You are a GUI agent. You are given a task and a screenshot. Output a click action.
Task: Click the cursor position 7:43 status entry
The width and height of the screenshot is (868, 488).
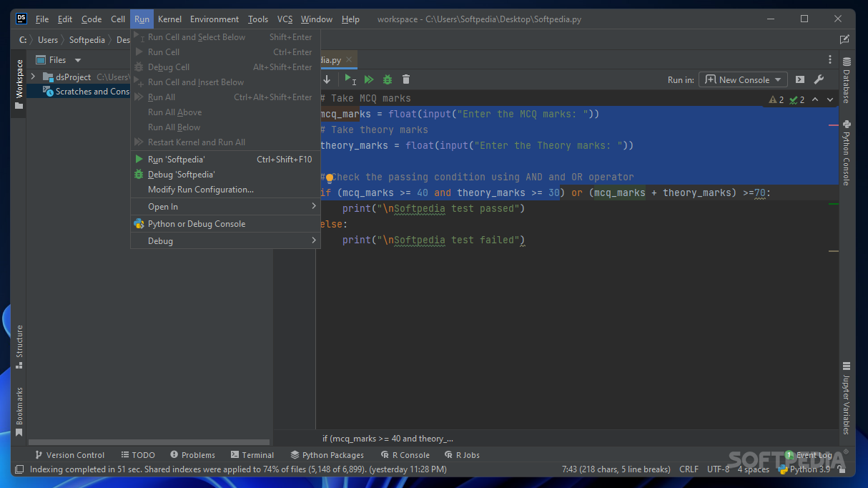click(616, 469)
